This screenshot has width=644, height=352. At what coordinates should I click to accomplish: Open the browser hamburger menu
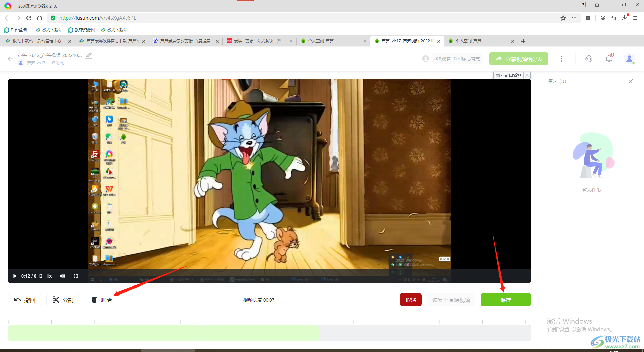click(635, 18)
